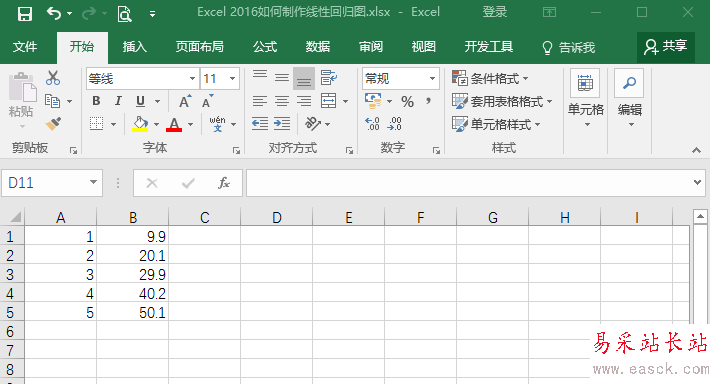Click the text orientation icon
The width and height of the screenshot is (710, 384).
(313, 124)
